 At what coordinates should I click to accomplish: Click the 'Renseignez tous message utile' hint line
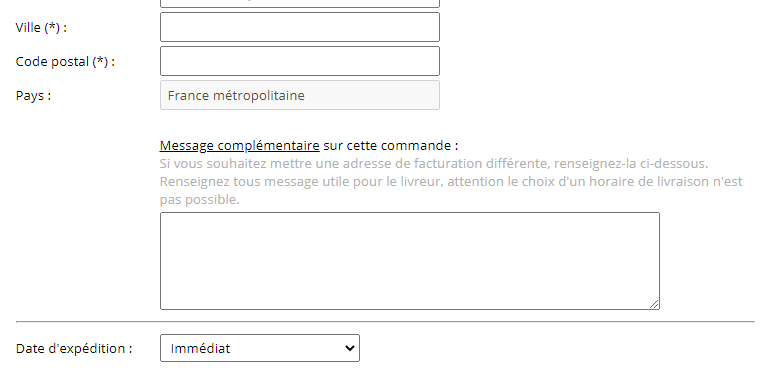pyautogui.click(x=451, y=181)
